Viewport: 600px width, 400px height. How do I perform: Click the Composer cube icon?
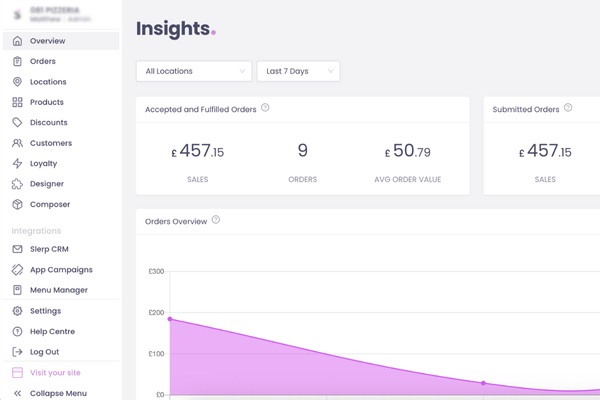(x=18, y=204)
